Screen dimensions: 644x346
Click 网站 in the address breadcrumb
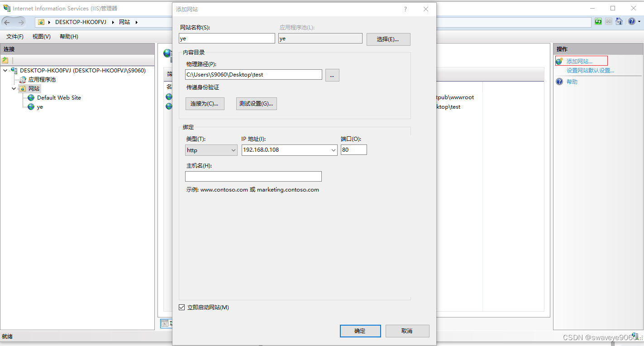point(124,22)
